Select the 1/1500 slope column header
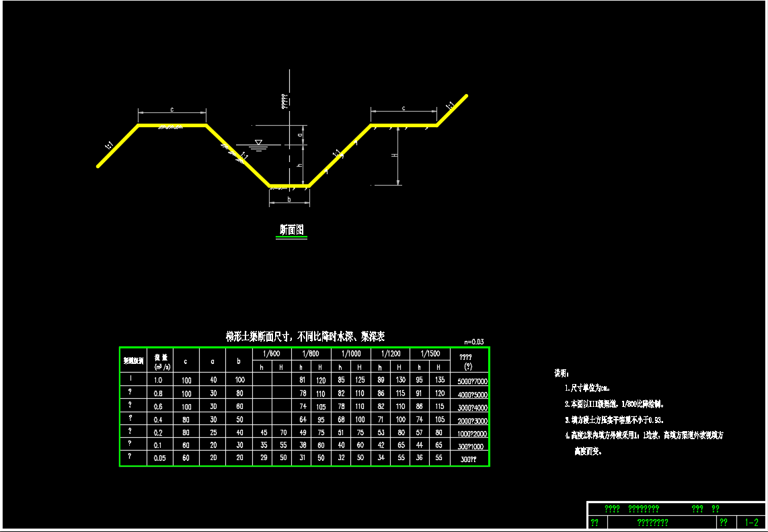768x532 pixels. [x=430, y=354]
